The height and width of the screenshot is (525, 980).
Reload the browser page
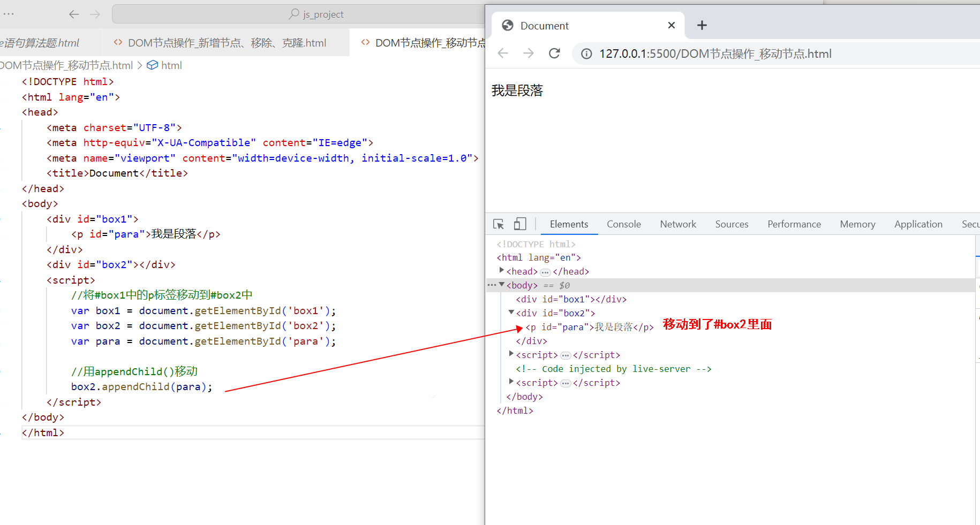(555, 54)
